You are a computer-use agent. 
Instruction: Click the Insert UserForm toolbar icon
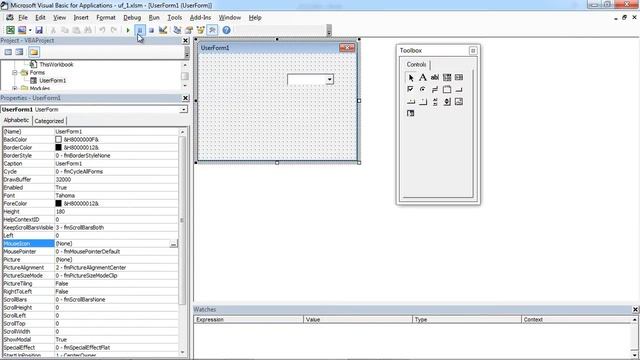coord(22,30)
